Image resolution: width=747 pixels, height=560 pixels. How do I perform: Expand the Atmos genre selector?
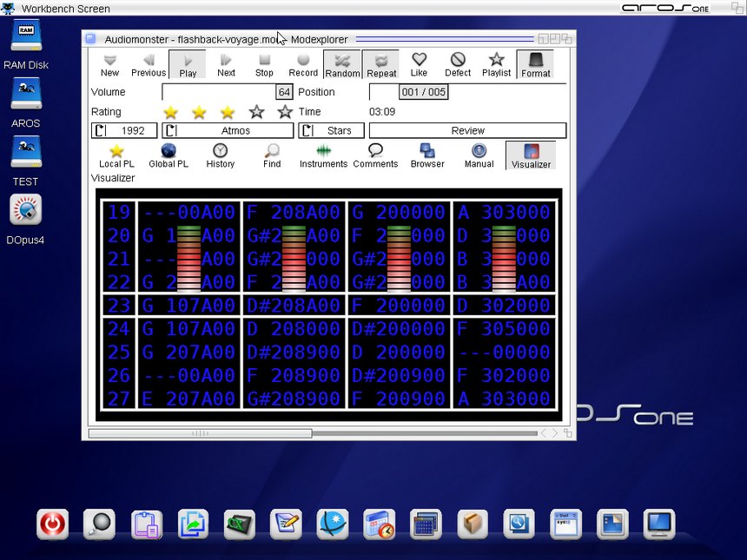point(227,131)
